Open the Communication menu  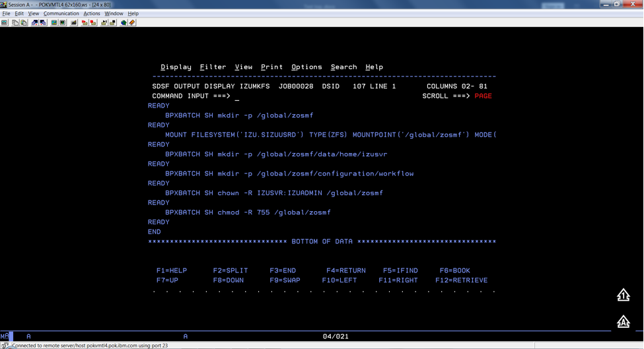(61, 13)
